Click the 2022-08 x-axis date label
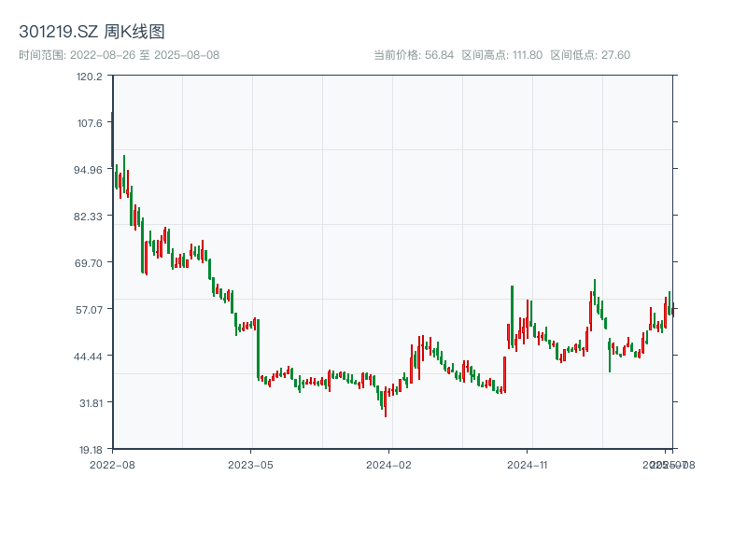Image resolution: width=747 pixels, height=560 pixels. pos(112,464)
